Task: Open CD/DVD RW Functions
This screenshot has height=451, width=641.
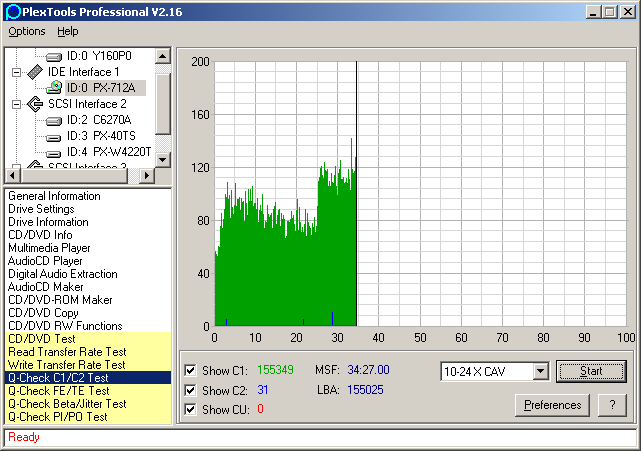Action: 65,326
